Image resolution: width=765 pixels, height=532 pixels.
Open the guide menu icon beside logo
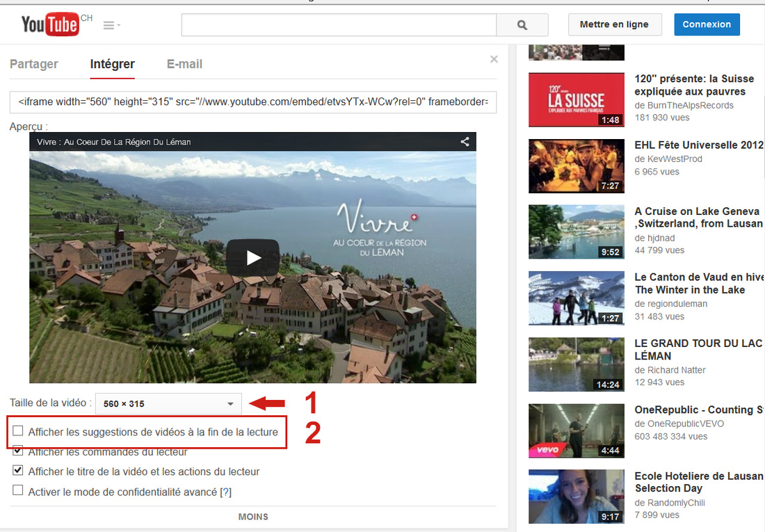pyautogui.click(x=111, y=26)
